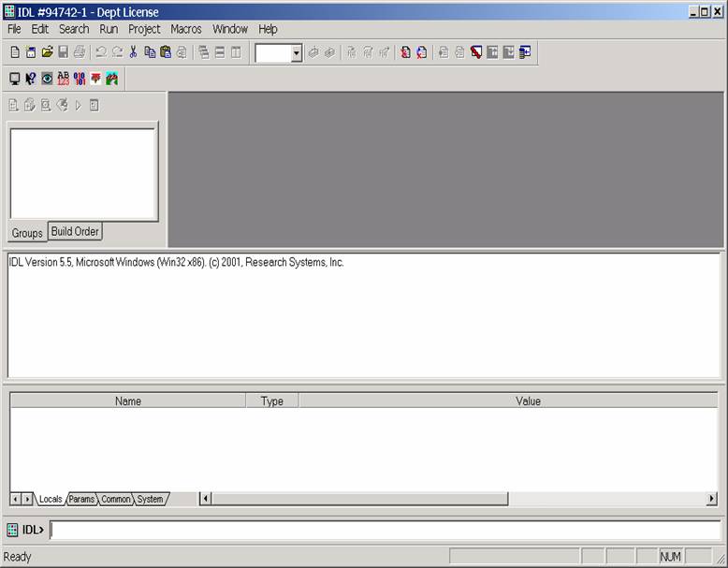
Task: Click the Tile horizontally icon
Action: pos(220,52)
